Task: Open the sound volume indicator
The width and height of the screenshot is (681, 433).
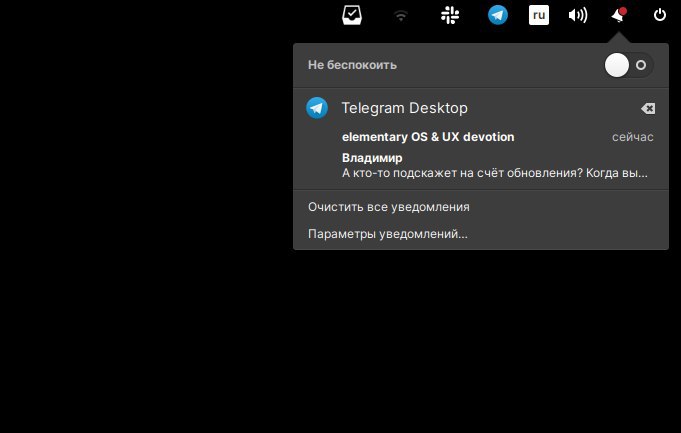Action: tap(578, 16)
